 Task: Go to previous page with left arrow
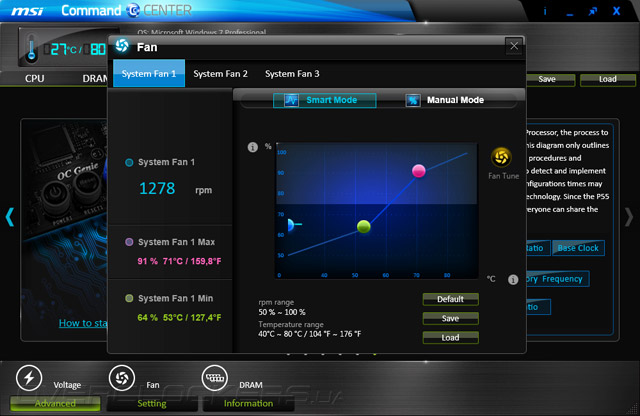tap(10, 217)
